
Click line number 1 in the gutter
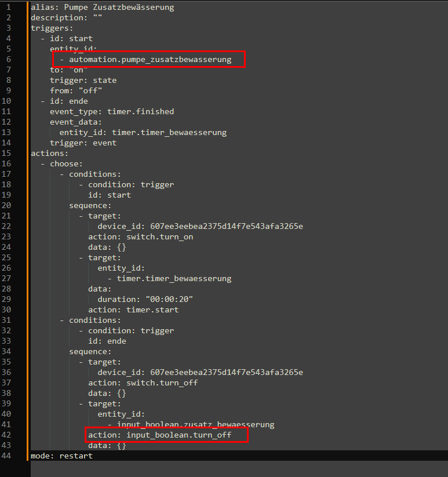[7, 8]
